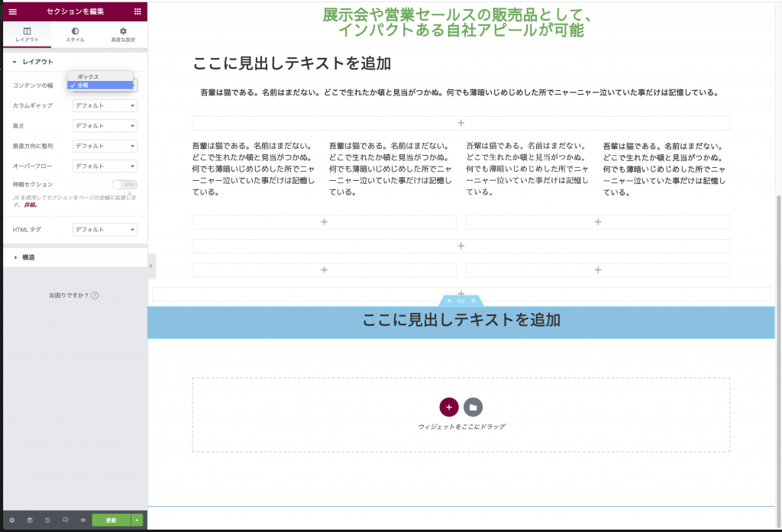The width and height of the screenshot is (782, 532).
Task: Open the HTML タグ dropdown
Action: (x=105, y=229)
